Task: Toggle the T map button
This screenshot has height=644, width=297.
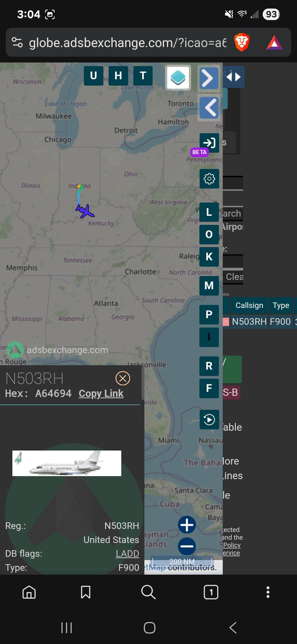Action: point(143,76)
